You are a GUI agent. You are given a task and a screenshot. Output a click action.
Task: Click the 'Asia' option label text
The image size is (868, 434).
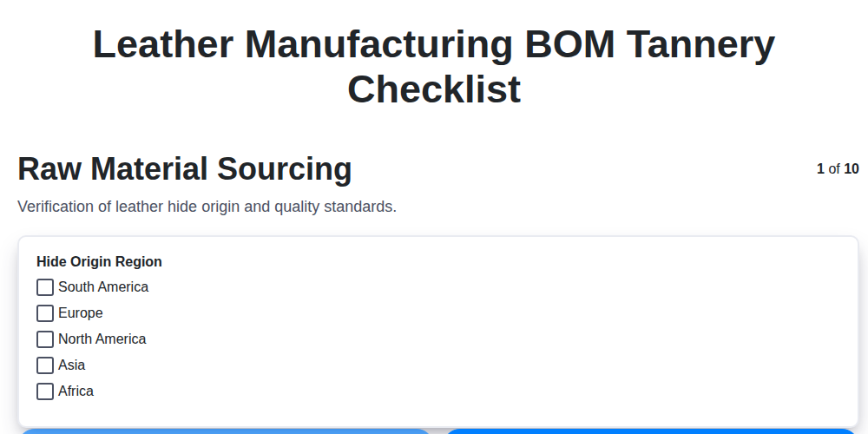coord(72,365)
